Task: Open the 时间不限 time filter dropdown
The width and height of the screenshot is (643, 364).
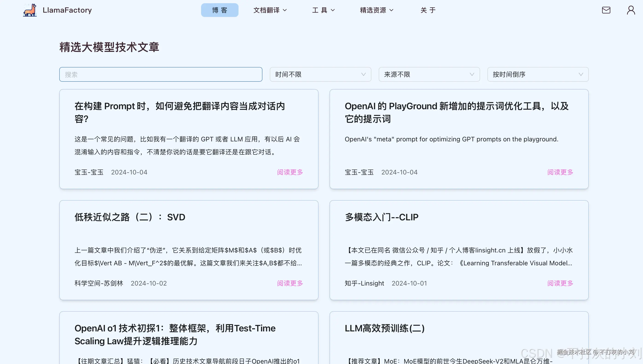Action: pyautogui.click(x=320, y=74)
